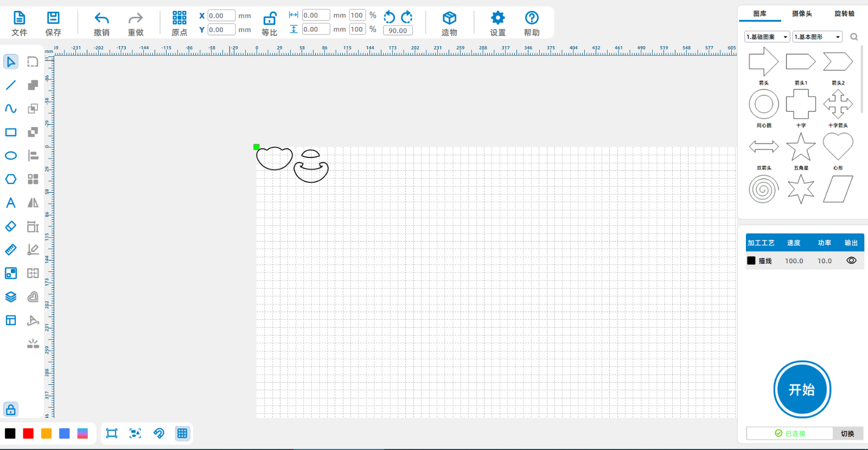Select the curve drawing tool
This screenshot has height=450, width=868.
tap(11, 109)
